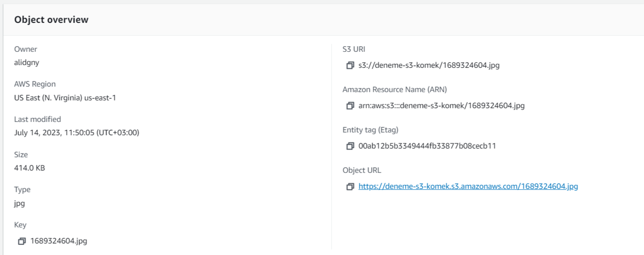Image resolution: width=644 pixels, height=255 pixels.
Task: Click the Object overview heading
Action: [51, 20]
